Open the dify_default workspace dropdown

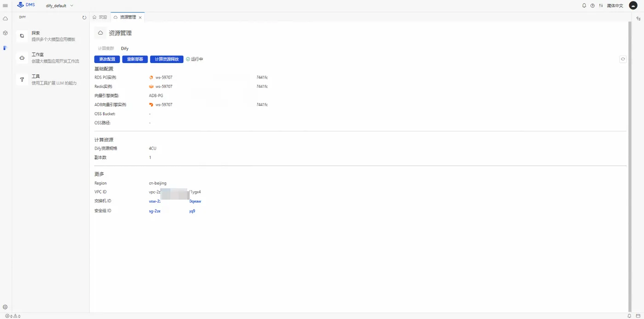click(59, 6)
